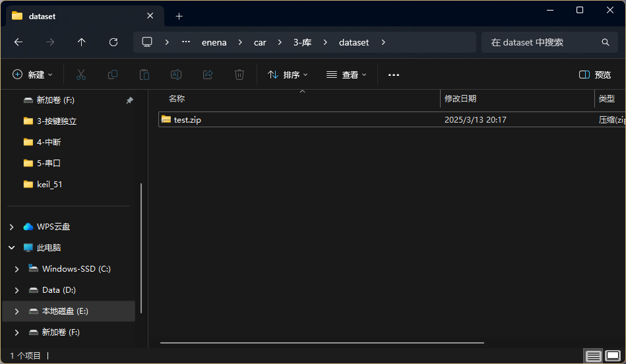Click the Paste clipboard icon
The width and height of the screenshot is (626, 364).
click(x=144, y=75)
